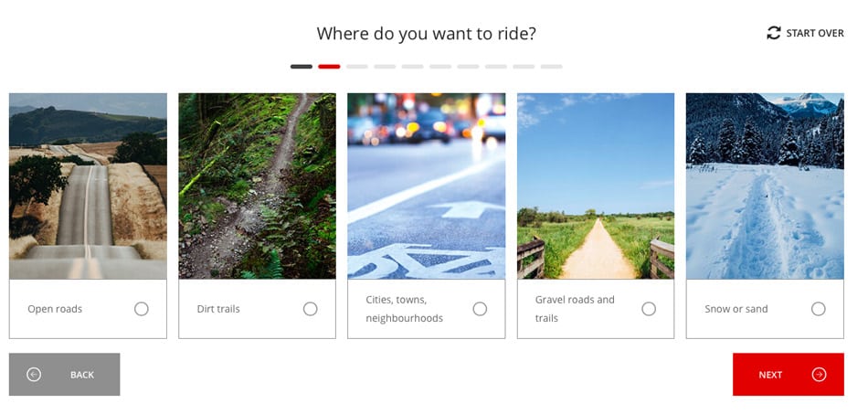Jump to the first dark progress step
868x414 pixels.
pos(302,67)
